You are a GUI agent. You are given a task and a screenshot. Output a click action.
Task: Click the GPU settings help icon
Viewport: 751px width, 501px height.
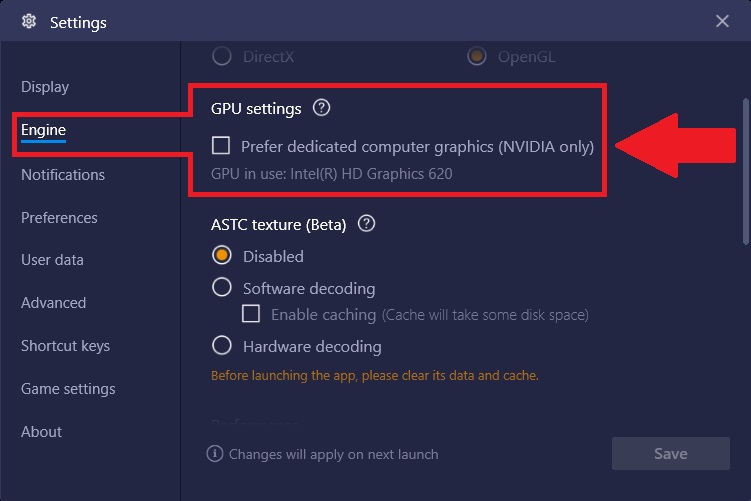pos(321,108)
